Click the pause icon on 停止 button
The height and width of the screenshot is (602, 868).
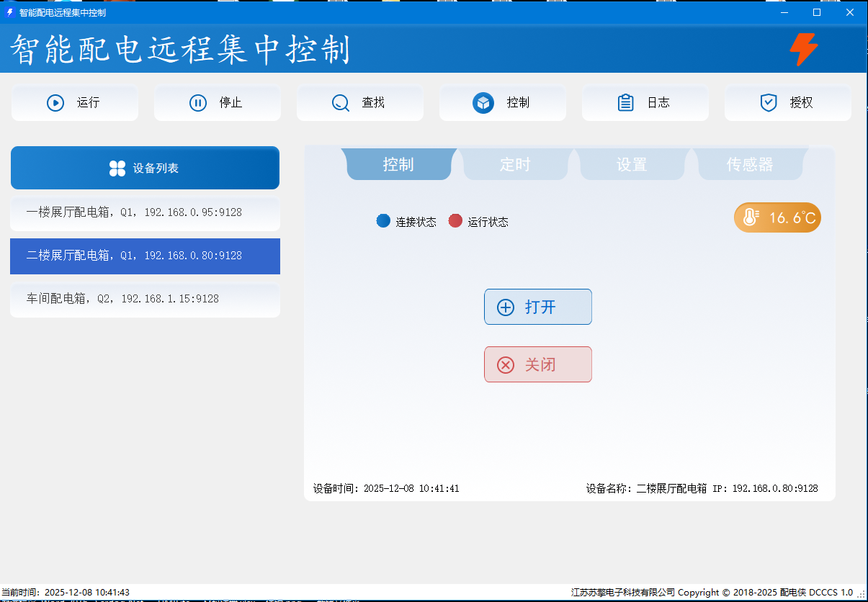198,103
